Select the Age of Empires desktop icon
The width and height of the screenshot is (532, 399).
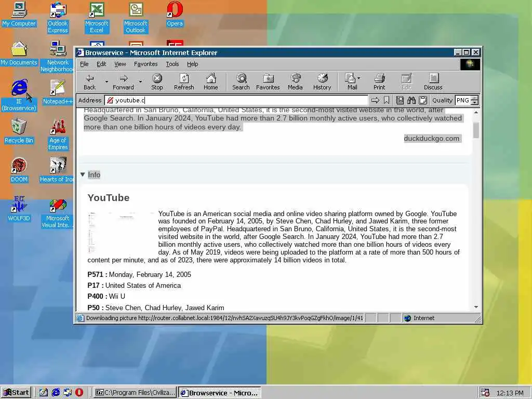(x=58, y=135)
